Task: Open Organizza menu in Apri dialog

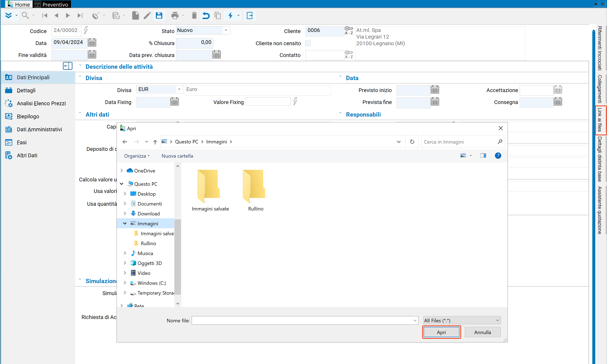Action: point(137,156)
